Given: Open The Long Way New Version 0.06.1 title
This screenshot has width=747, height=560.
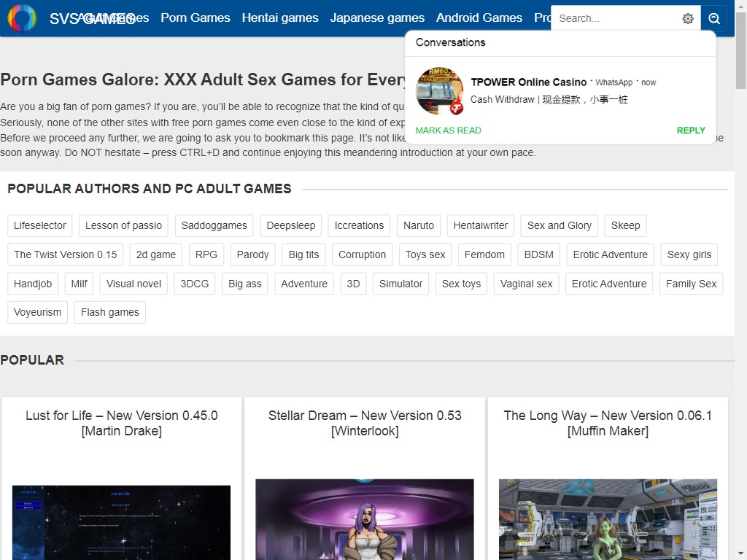Looking at the screenshot, I should pos(608,423).
